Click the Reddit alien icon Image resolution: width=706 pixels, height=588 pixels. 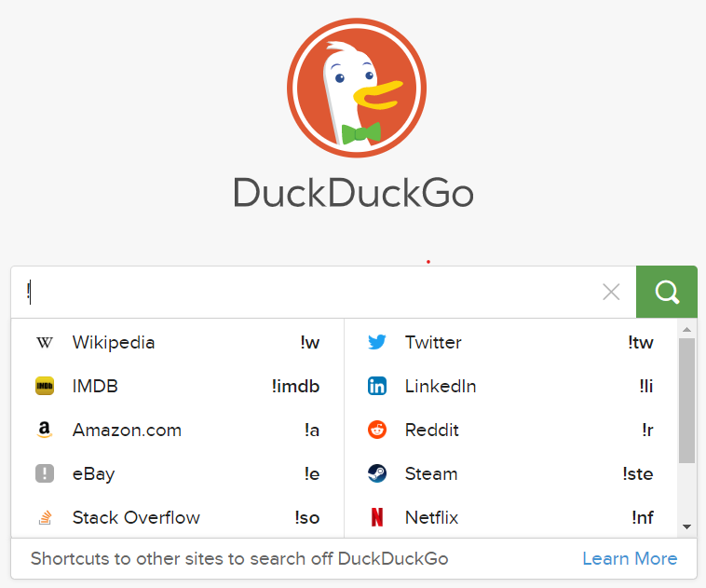click(x=377, y=430)
